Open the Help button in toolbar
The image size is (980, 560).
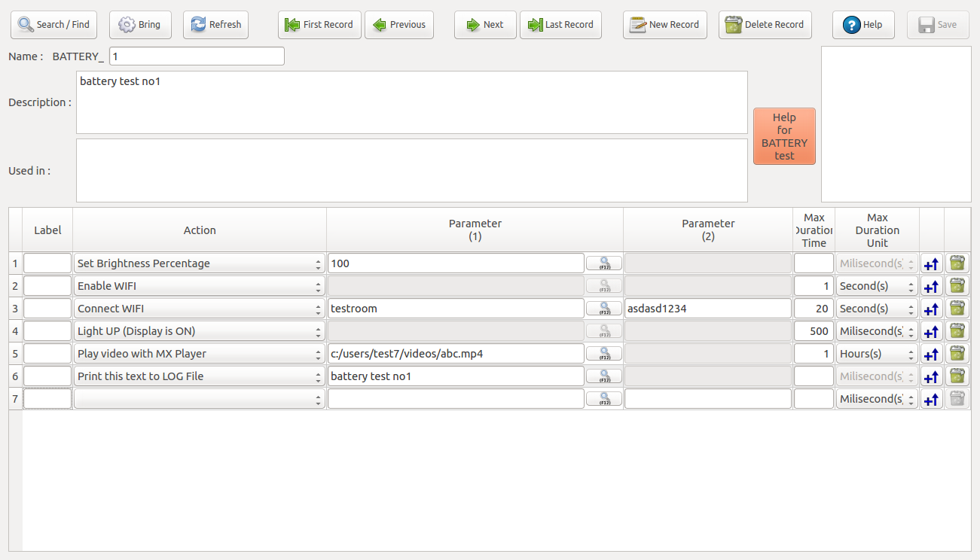863,25
